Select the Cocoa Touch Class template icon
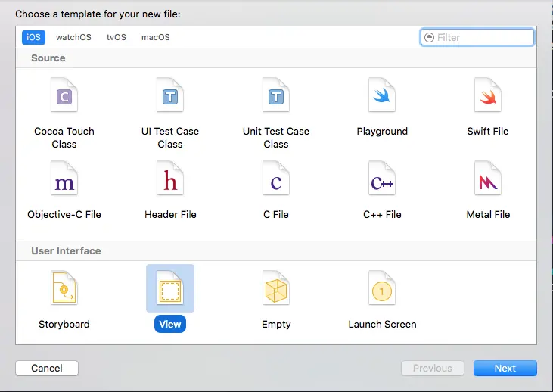This screenshot has height=392, width=553. [x=64, y=95]
